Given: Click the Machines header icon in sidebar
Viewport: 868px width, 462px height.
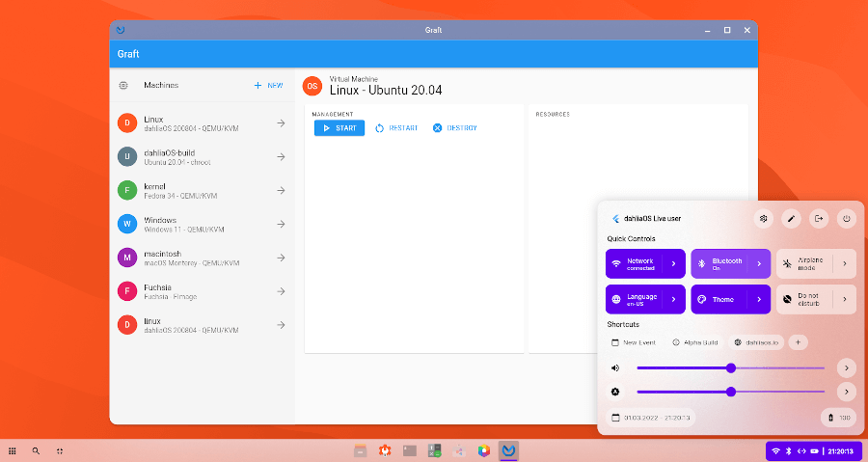Looking at the screenshot, I should [x=123, y=85].
